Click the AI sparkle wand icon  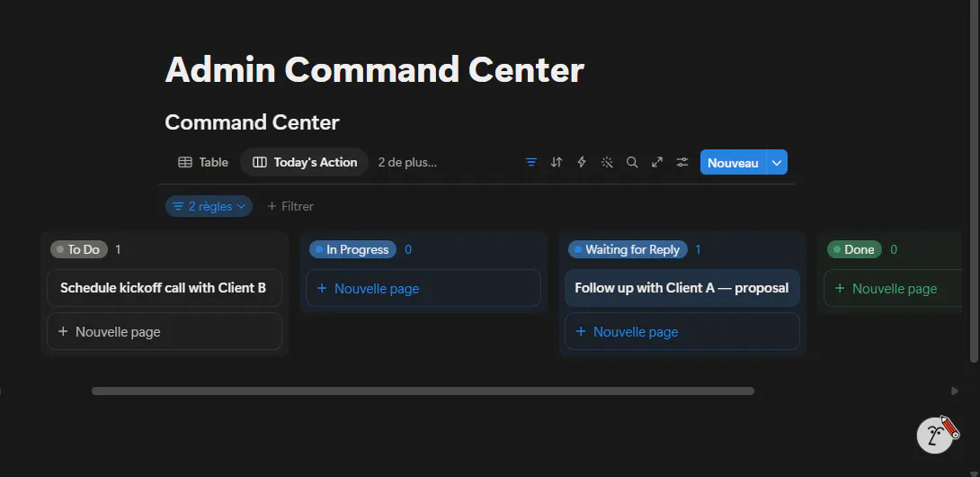[607, 162]
